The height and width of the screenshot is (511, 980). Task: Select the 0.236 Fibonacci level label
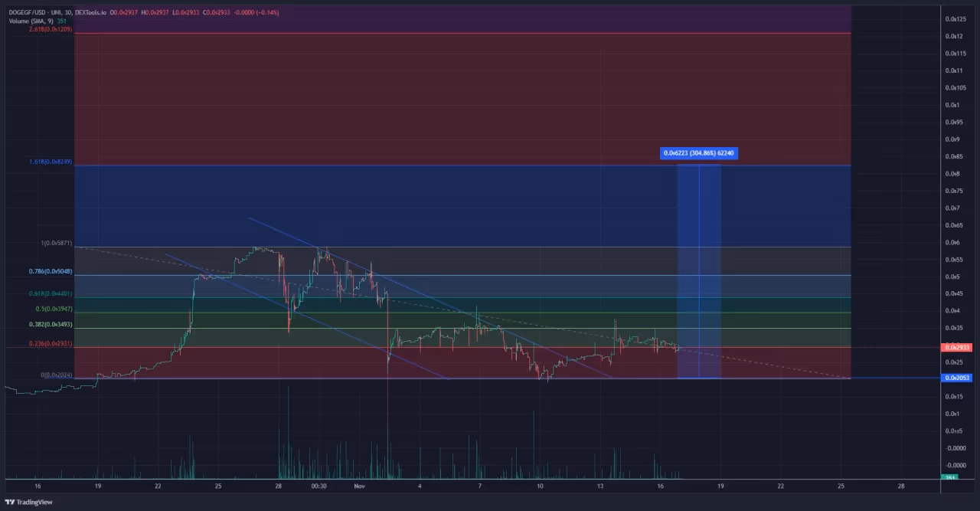(x=51, y=344)
